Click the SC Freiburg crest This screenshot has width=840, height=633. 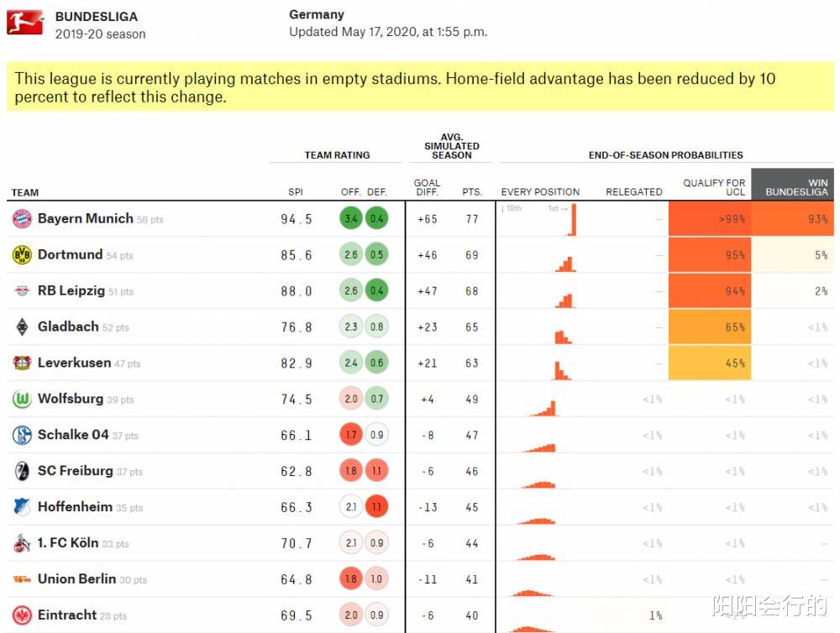tap(22, 471)
